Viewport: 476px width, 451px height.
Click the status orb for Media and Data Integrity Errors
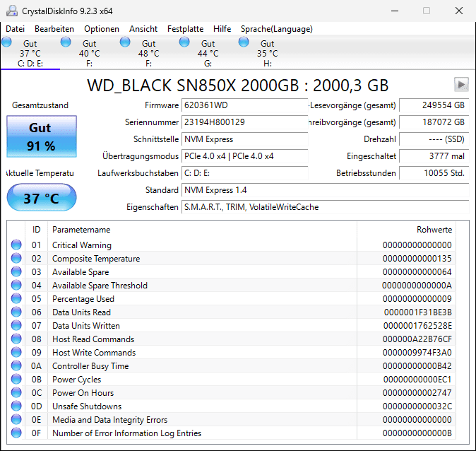click(16, 419)
